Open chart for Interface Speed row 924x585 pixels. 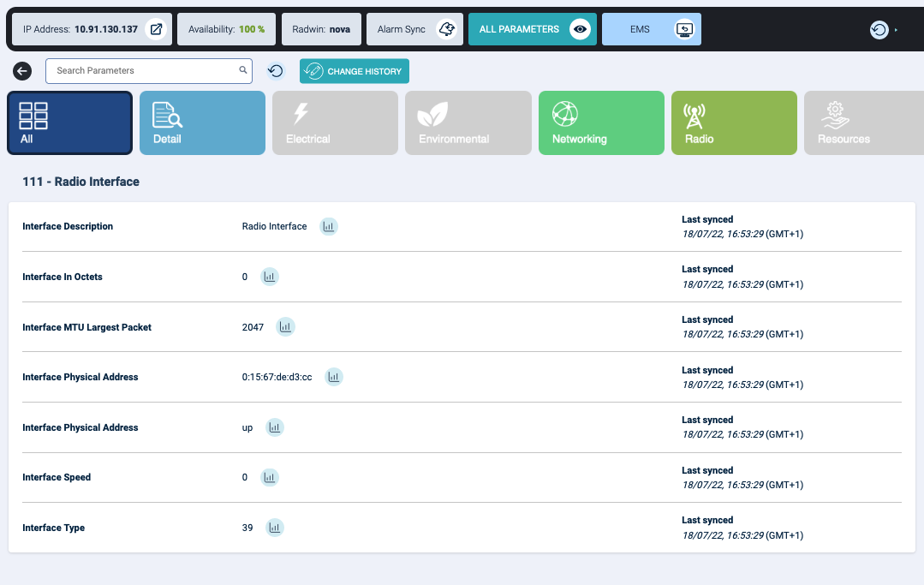click(270, 477)
